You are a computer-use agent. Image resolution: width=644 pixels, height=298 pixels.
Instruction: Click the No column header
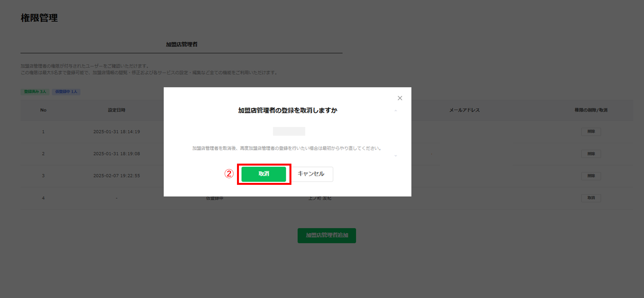click(43, 110)
